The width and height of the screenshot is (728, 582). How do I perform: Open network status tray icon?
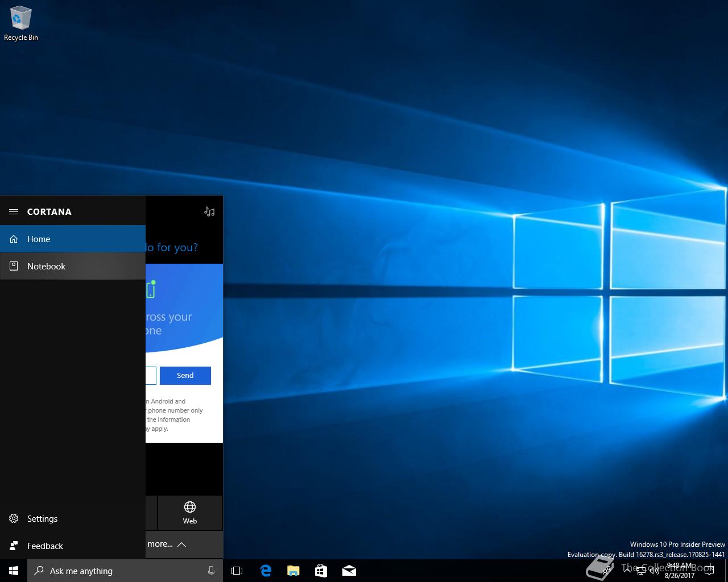[641, 571]
